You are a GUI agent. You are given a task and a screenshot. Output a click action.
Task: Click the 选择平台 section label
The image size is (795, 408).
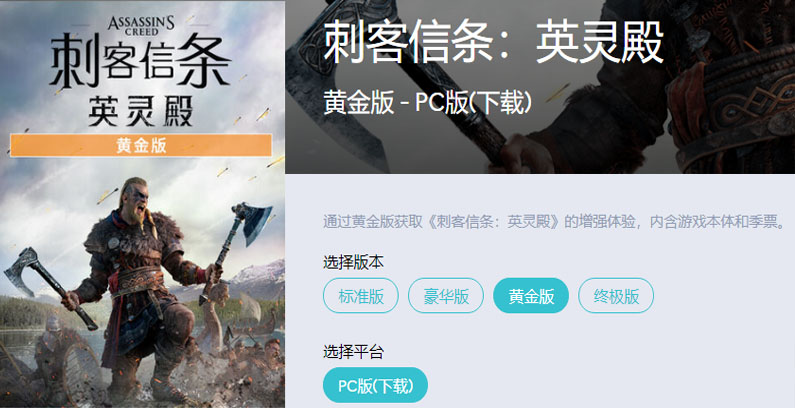click(353, 351)
